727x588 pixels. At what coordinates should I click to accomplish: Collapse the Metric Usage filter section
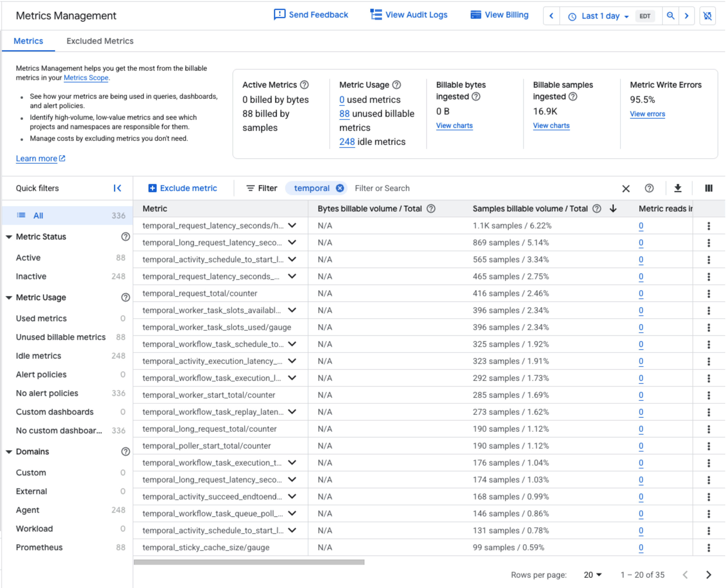click(9, 298)
